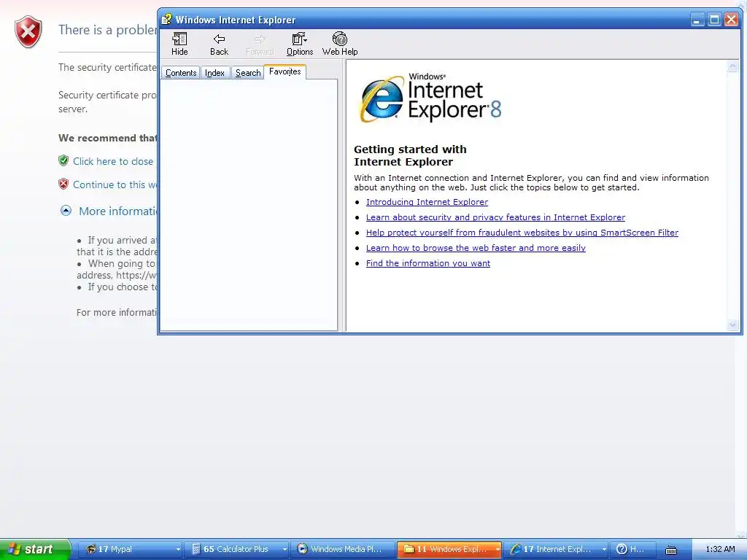
Task: Click help window title bar icon
Action: click(x=166, y=20)
